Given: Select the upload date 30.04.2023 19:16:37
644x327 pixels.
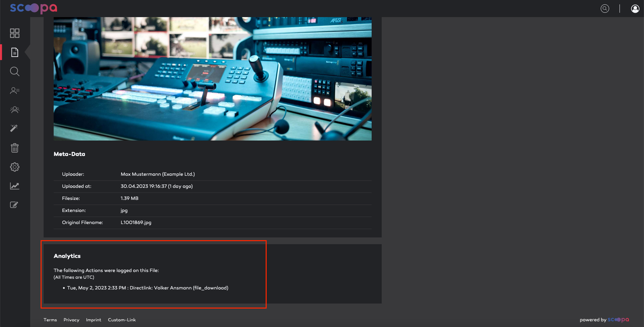Looking at the screenshot, I should click(x=144, y=186).
